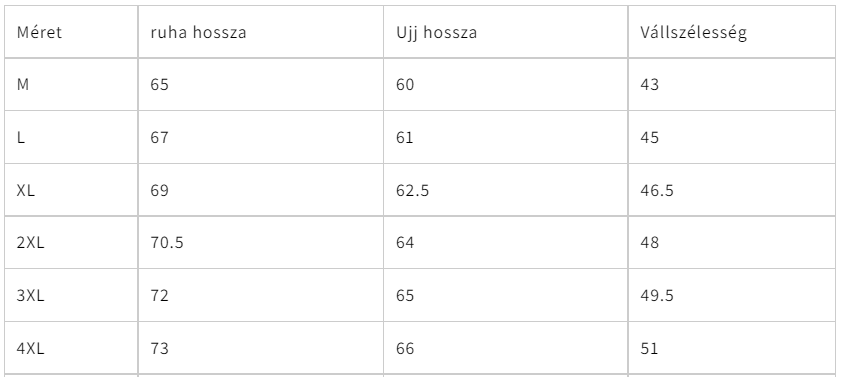Click the ruha hossza column header

198,32
